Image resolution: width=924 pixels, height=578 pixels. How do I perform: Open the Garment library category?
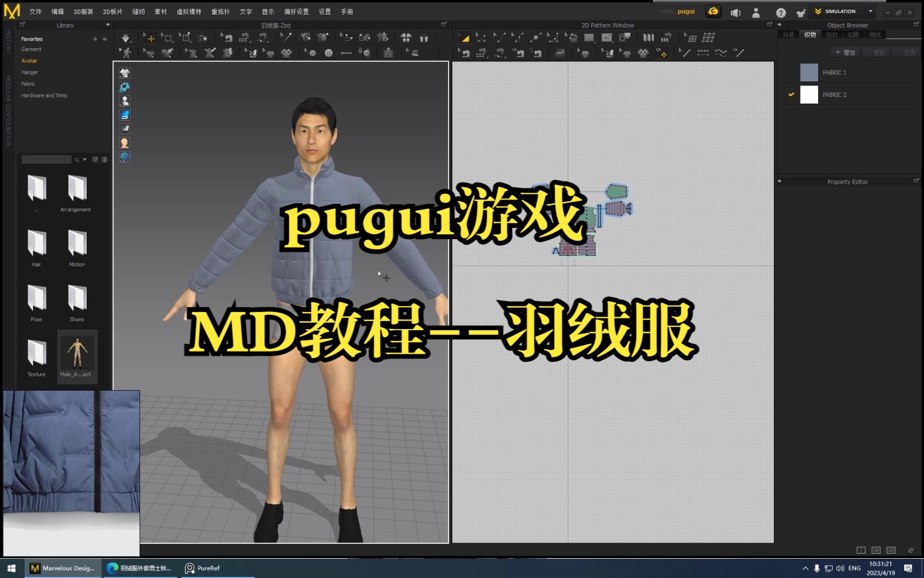coord(31,49)
